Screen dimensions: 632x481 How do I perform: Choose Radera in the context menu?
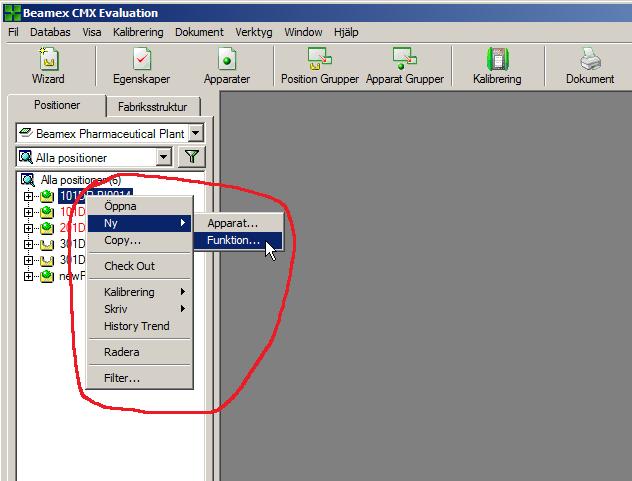tap(139, 352)
